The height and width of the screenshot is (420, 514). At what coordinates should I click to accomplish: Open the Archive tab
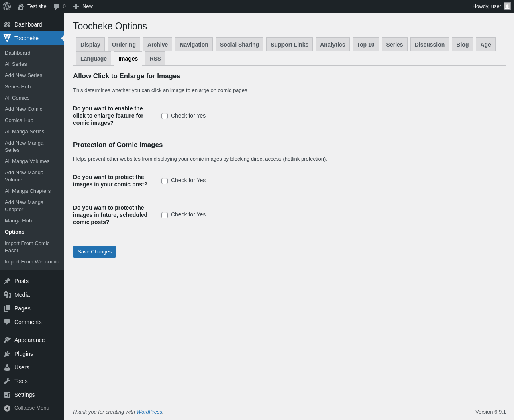click(157, 45)
